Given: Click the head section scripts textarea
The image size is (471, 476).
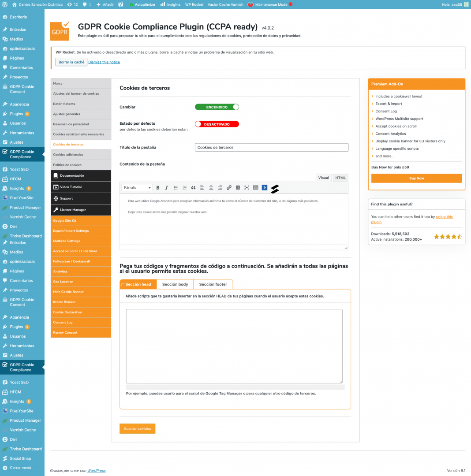Looking at the screenshot, I should 234,346.
